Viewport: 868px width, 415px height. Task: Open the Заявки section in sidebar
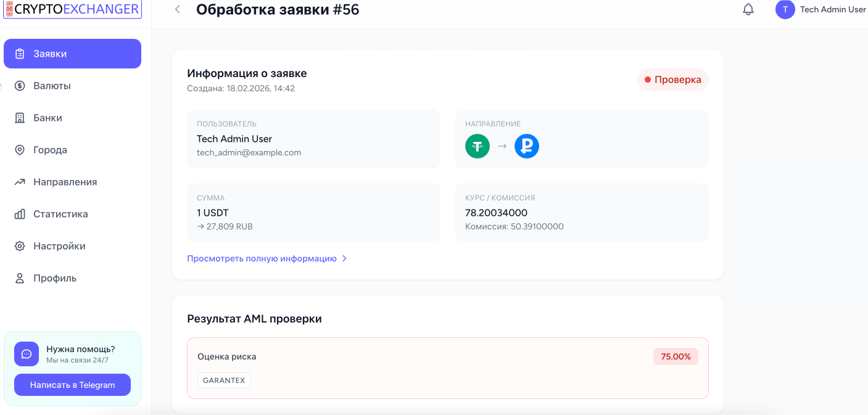point(72,54)
